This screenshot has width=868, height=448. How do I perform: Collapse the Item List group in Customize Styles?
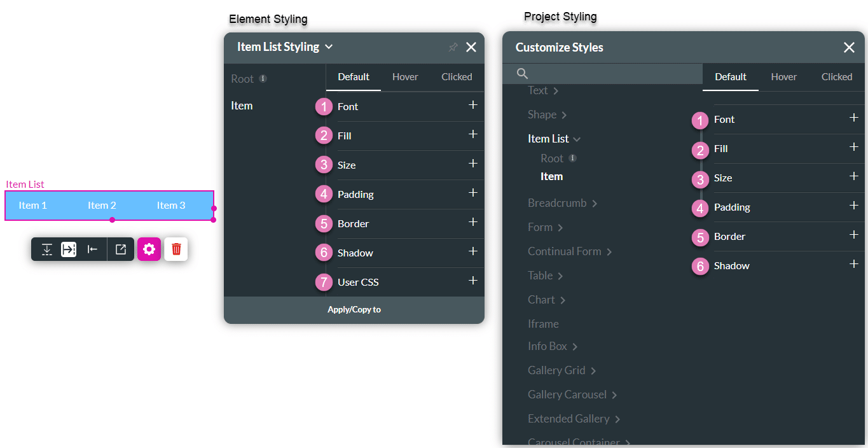pos(576,138)
